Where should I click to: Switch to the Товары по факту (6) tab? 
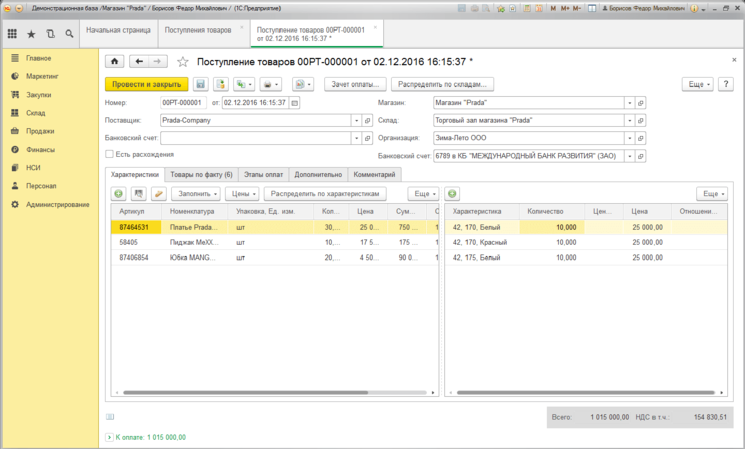(x=201, y=174)
